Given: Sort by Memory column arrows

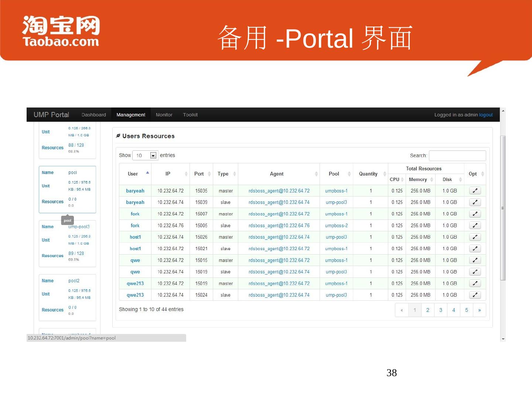Looking at the screenshot, I should (x=432, y=180).
